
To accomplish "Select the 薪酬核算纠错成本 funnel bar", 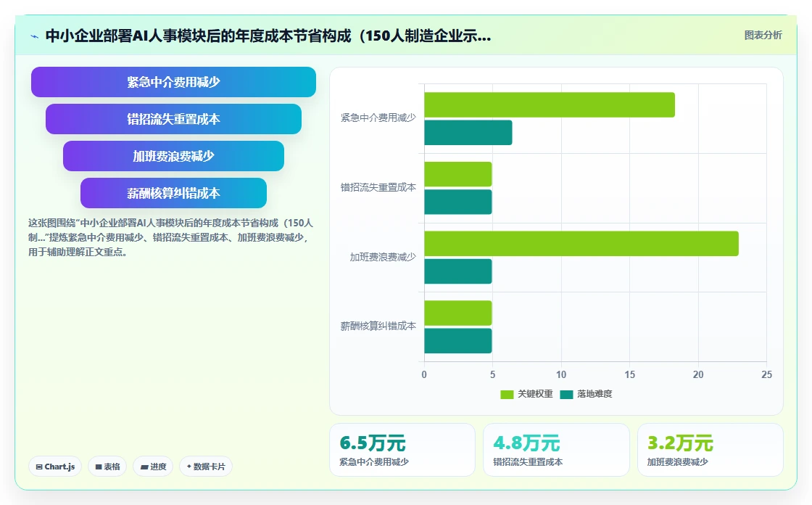I will click(x=173, y=194).
